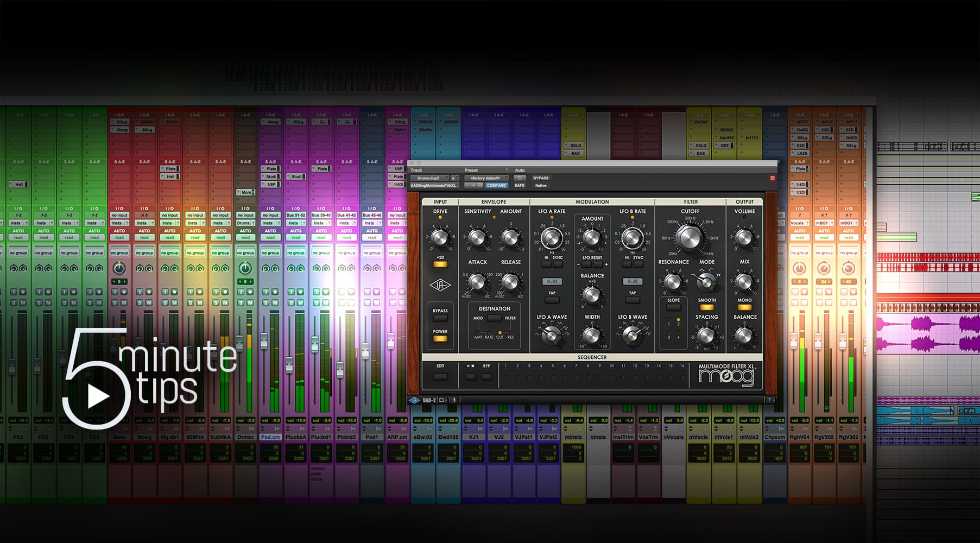
Task: Select the Drmsc track name in mixer
Action: 245,437
